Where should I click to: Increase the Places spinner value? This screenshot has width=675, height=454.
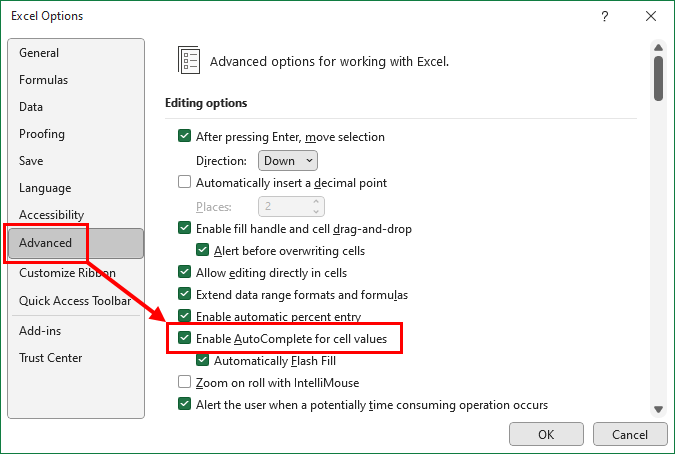coord(316,202)
